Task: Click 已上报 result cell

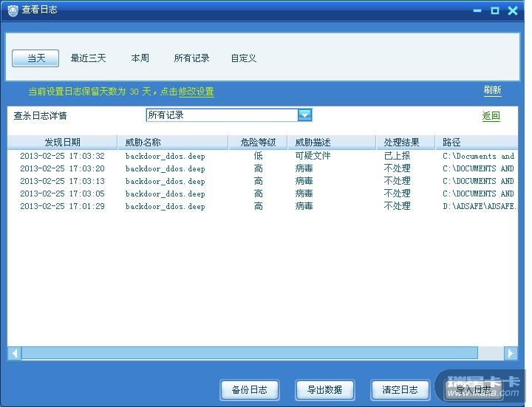Action: (397, 156)
